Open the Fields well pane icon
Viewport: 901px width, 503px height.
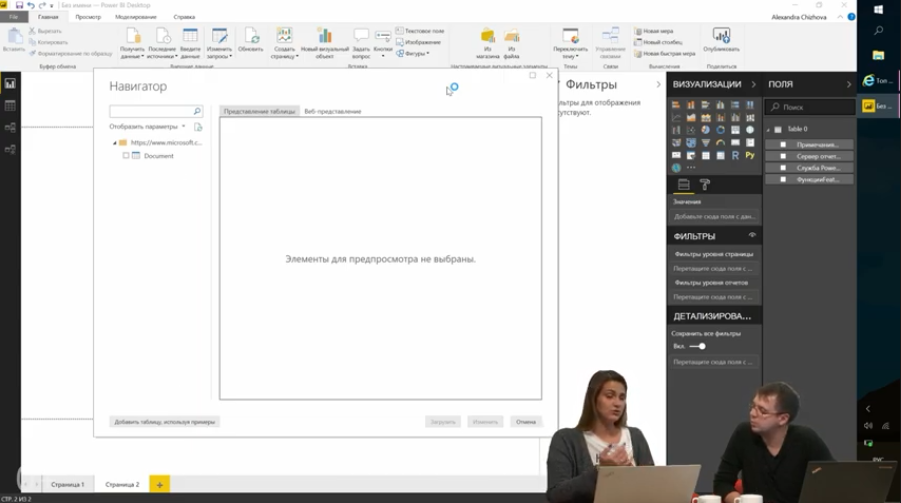(x=683, y=185)
